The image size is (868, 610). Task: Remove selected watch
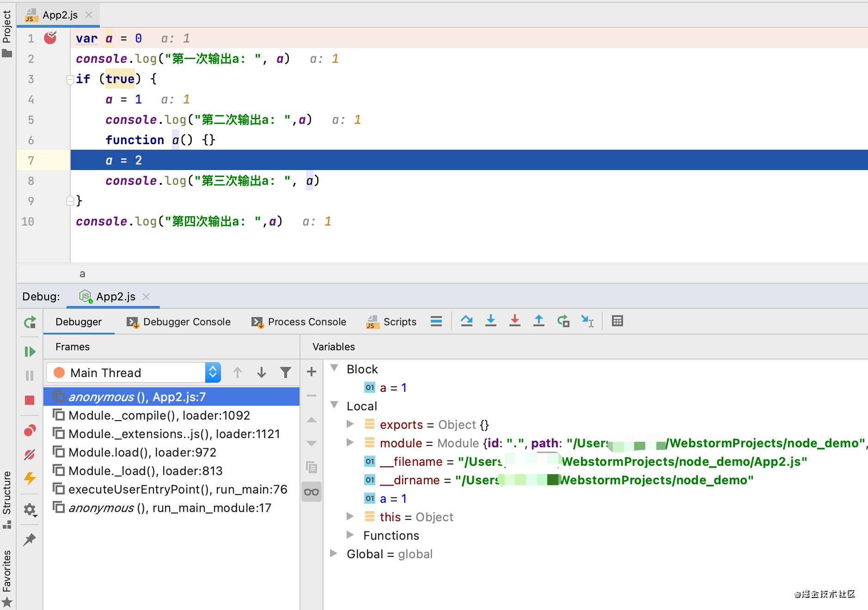[x=312, y=396]
